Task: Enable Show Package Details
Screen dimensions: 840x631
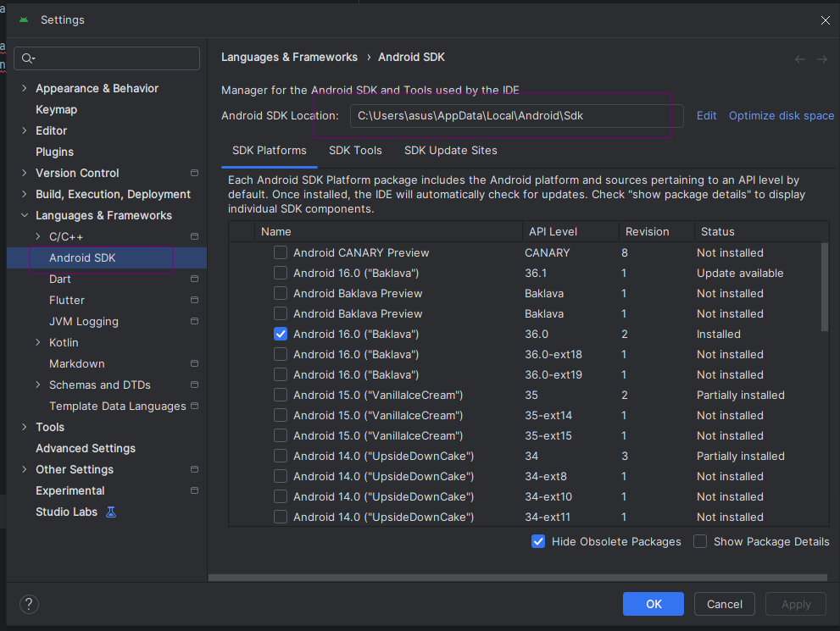Action: coord(699,541)
